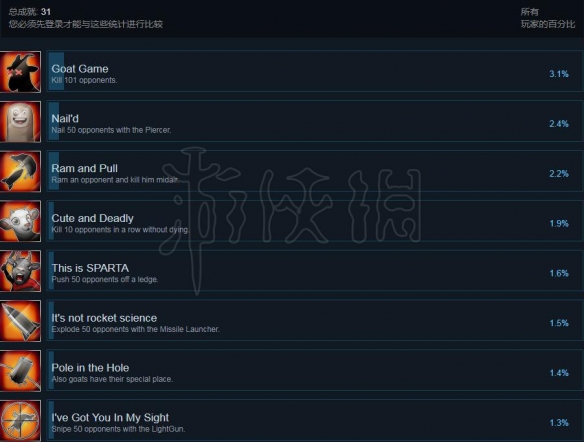The image size is (584, 442).
Task: Open the Pole in the Hole hammer icon
Action: point(20,371)
